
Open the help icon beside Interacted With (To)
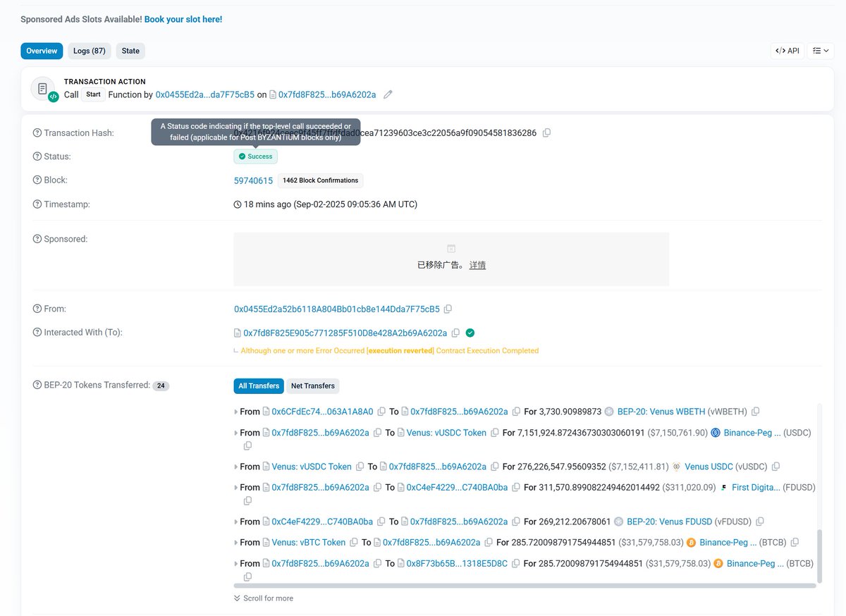37,332
